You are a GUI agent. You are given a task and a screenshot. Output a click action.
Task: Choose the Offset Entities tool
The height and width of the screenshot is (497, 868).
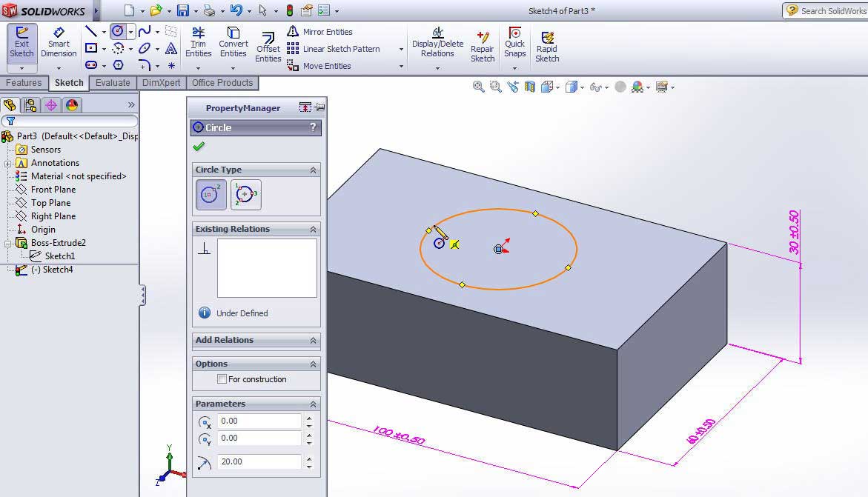(268, 47)
